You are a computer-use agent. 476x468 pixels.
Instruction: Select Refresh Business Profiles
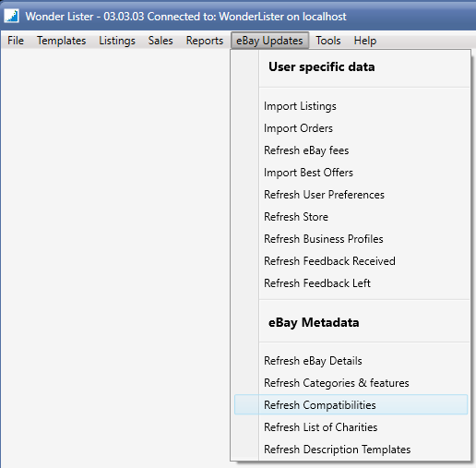pyautogui.click(x=351, y=239)
